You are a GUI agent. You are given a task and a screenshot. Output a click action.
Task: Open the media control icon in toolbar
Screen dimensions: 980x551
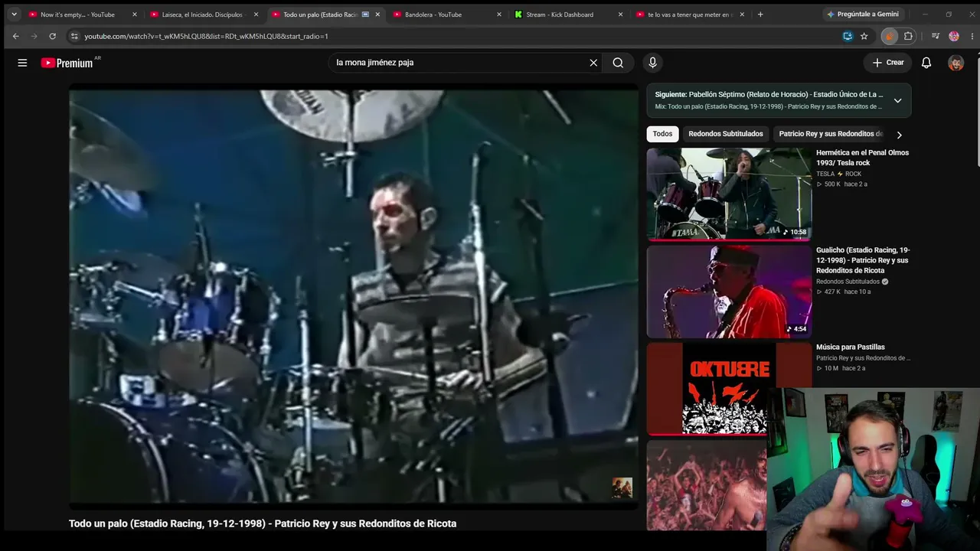[936, 36]
